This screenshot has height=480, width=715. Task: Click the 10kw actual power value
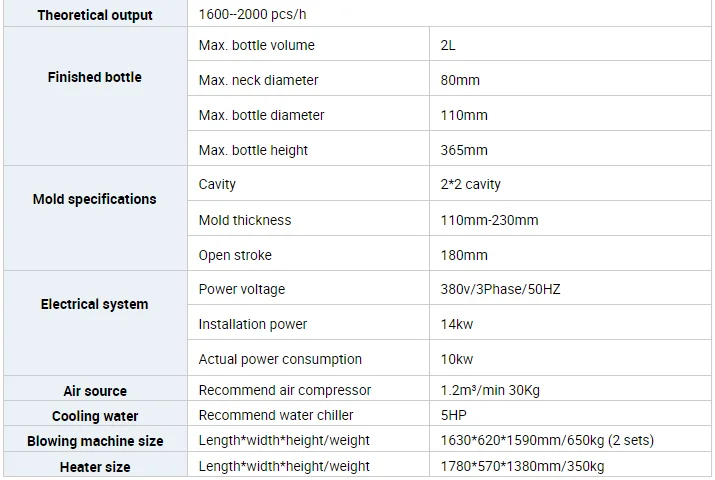(x=457, y=359)
